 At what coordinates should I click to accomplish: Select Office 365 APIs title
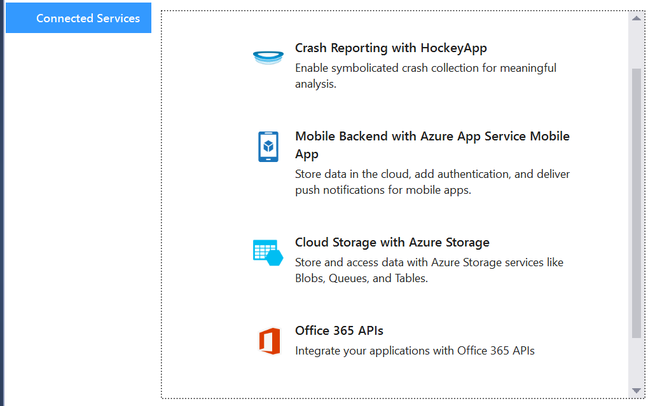click(339, 331)
